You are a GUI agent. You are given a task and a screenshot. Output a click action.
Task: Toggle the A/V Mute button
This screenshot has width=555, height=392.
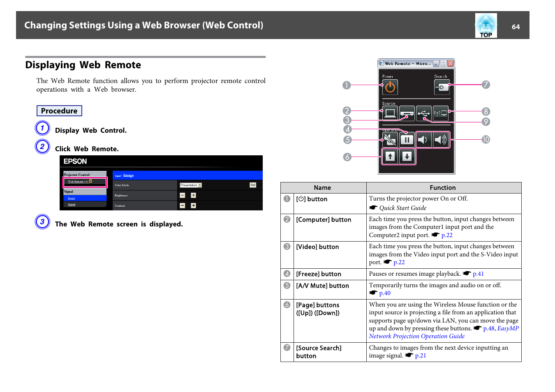point(390,140)
